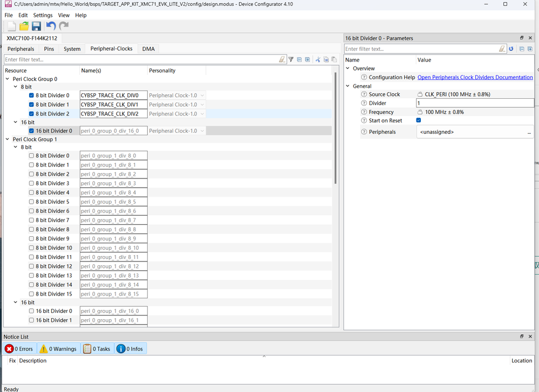
Task: Clear the resource filter text with eraser icon
Action: [x=282, y=59]
